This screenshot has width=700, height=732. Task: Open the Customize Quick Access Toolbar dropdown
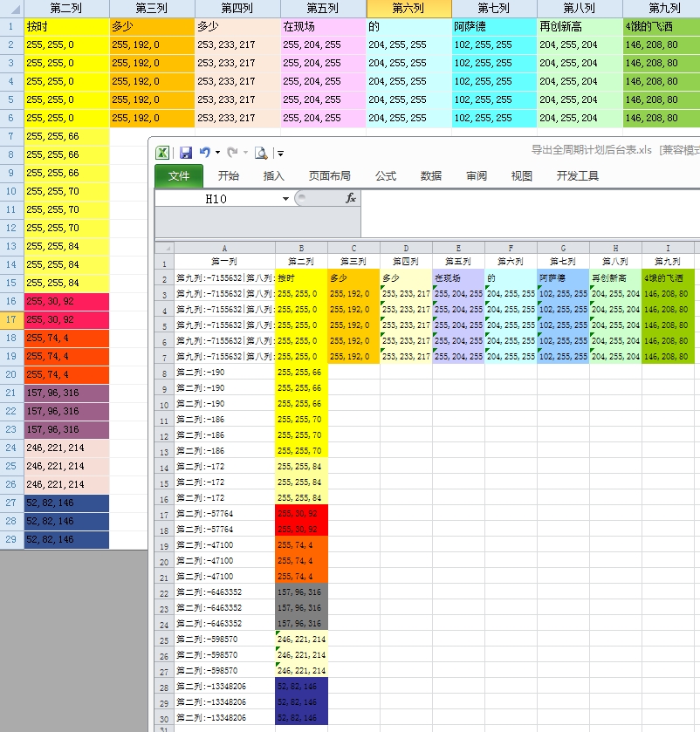pyautogui.click(x=280, y=154)
